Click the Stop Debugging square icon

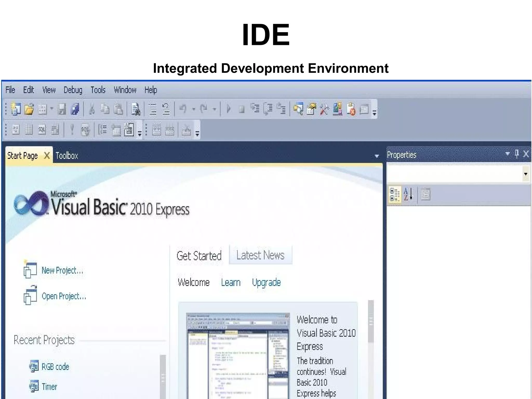pos(242,109)
